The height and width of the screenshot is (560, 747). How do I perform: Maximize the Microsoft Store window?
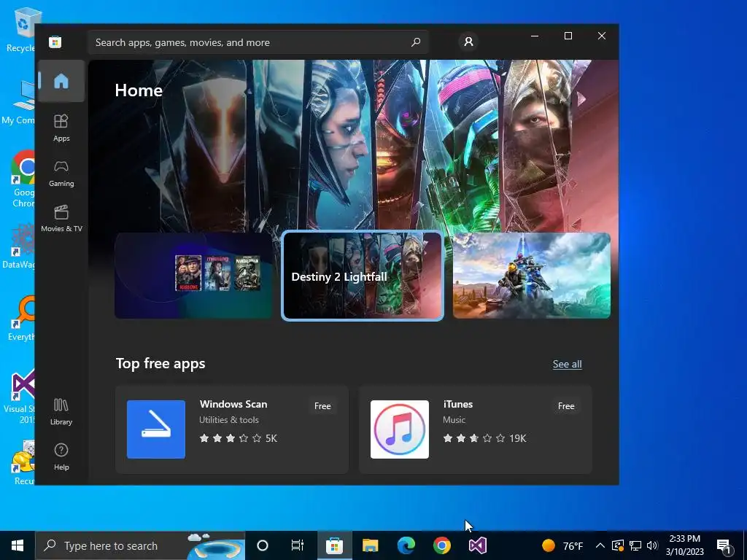[x=568, y=36]
